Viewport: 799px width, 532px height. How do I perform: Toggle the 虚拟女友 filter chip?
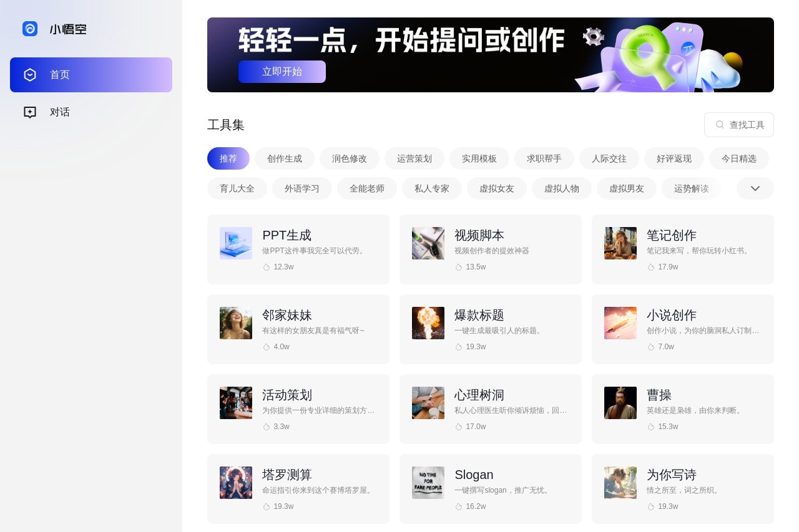tap(497, 188)
